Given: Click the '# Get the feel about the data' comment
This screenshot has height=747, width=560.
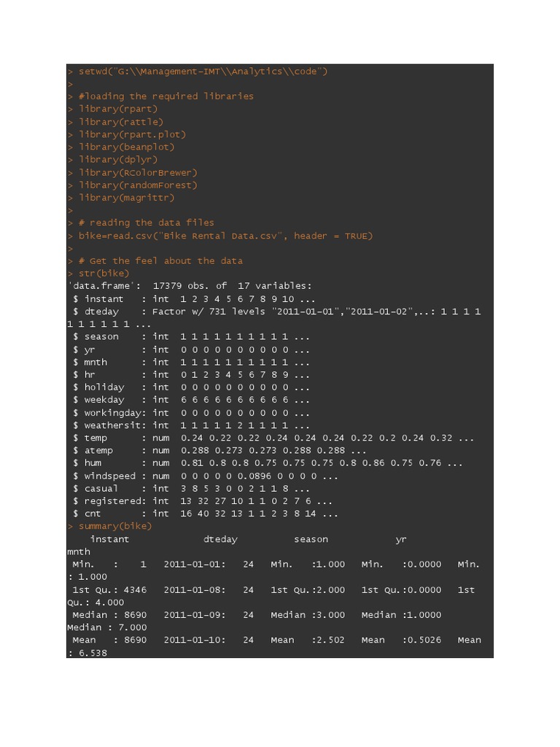Looking at the screenshot, I should (x=160, y=260).
